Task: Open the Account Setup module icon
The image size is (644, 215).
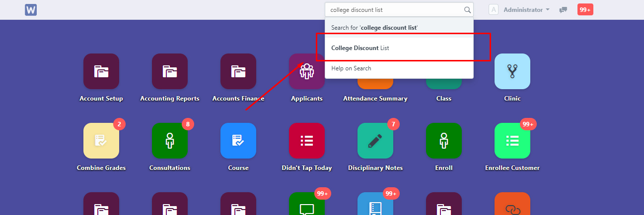Action: coord(101,71)
